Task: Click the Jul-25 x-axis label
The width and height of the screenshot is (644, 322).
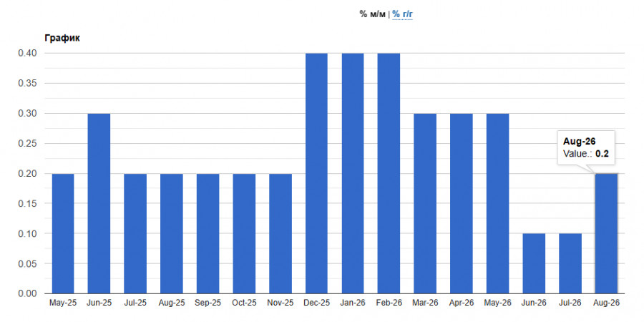Action: click(x=135, y=303)
